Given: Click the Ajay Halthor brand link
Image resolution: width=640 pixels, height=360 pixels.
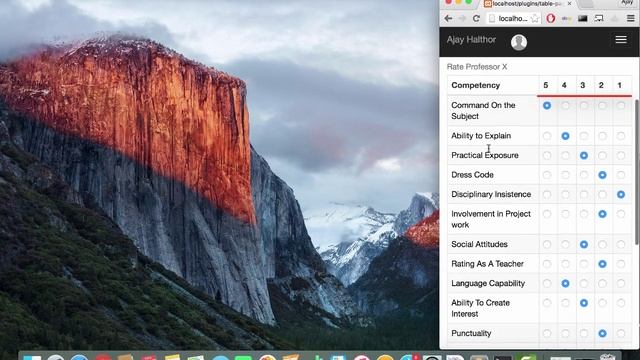Looking at the screenshot, I should click(471, 40).
